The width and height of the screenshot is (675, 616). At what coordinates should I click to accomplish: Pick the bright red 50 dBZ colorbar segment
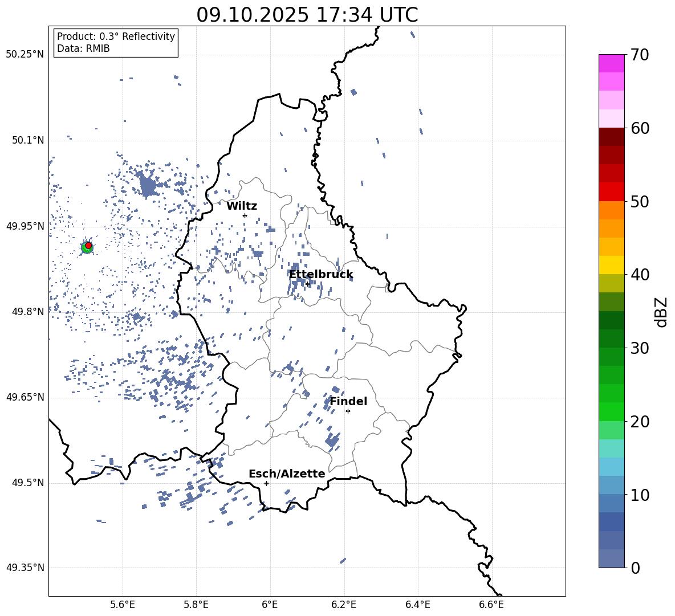pyautogui.click(x=612, y=191)
